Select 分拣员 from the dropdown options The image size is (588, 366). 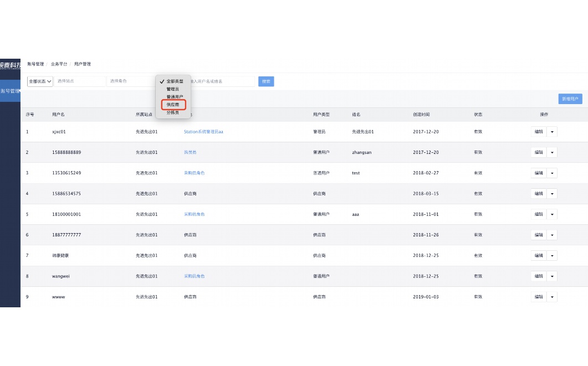click(x=173, y=112)
